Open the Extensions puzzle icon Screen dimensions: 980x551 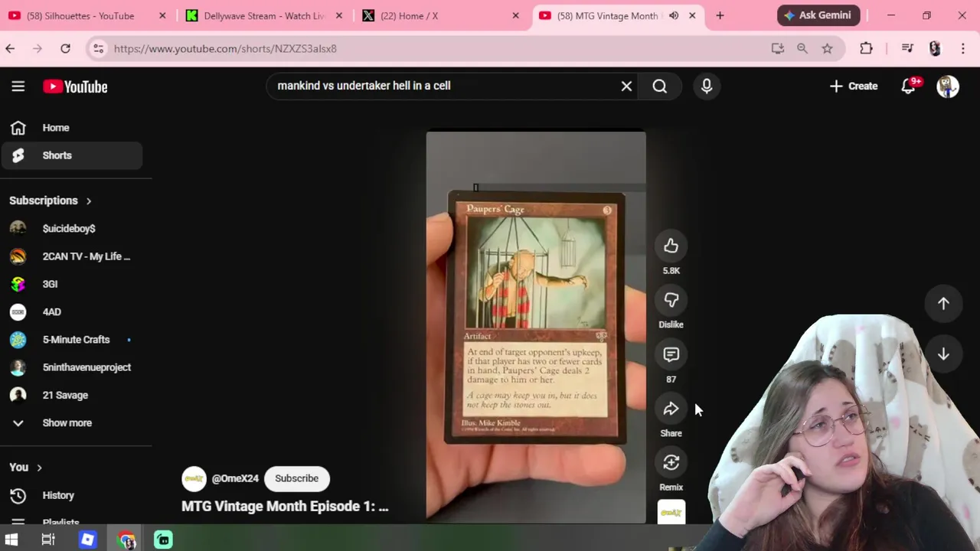pos(866,48)
